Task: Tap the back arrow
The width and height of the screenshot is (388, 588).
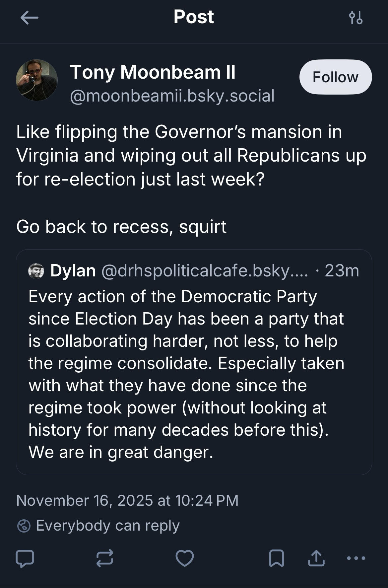Action: (x=29, y=18)
